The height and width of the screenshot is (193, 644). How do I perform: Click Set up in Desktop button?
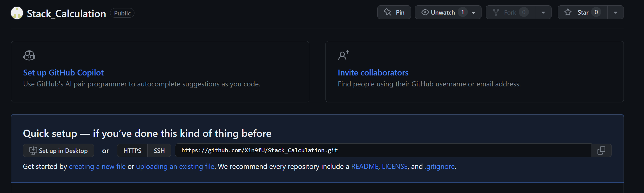point(59,151)
